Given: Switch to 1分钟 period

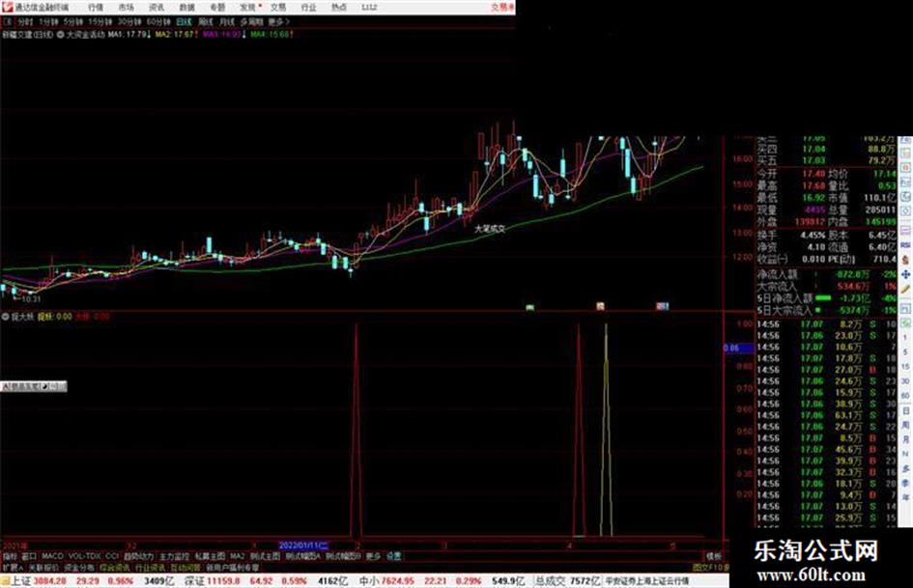Looking at the screenshot, I should (x=49, y=21).
